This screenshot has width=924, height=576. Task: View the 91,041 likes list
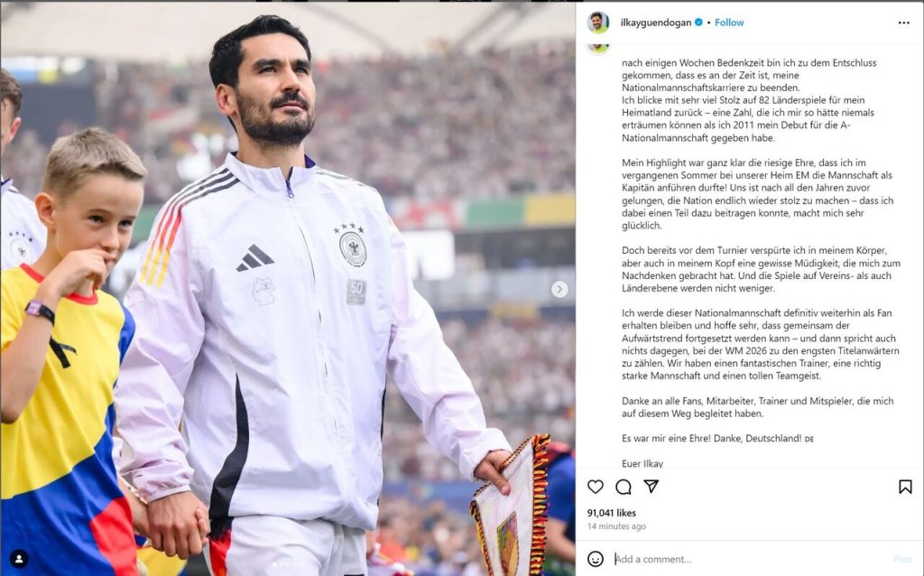(611, 513)
